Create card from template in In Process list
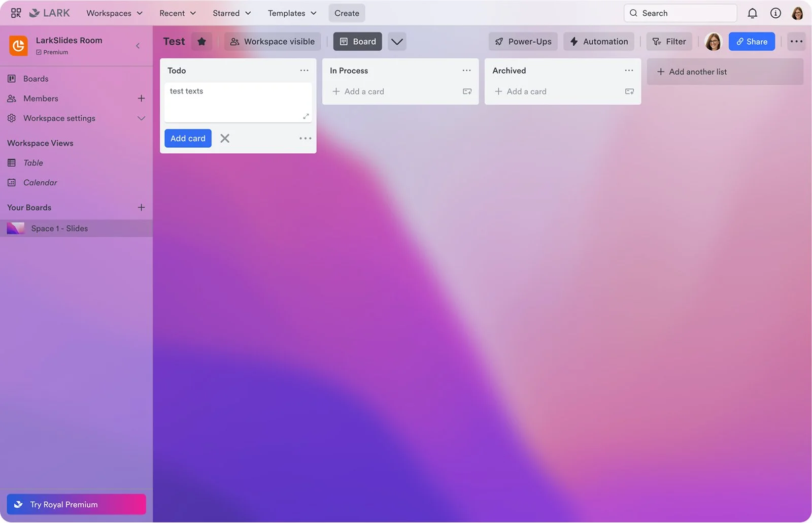812x523 pixels. pos(467,91)
